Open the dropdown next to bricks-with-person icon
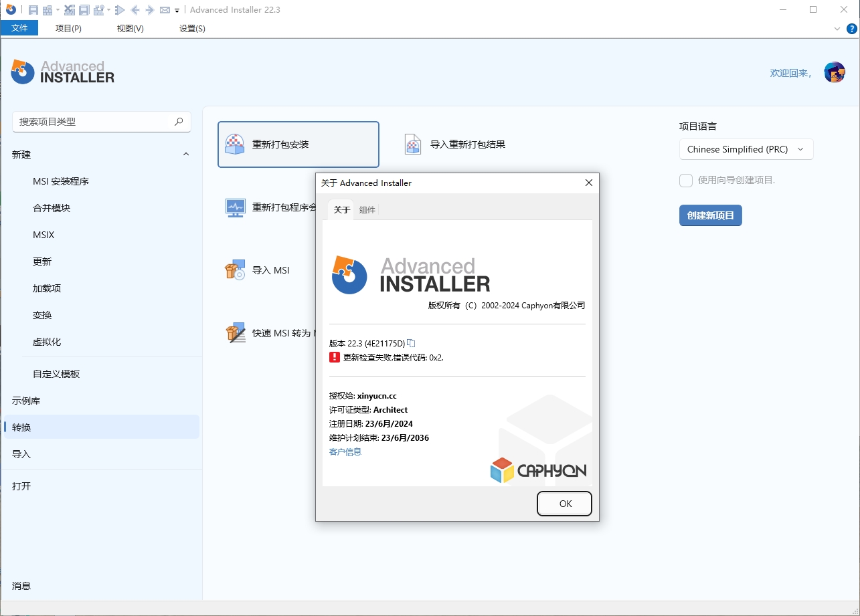The width and height of the screenshot is (860, 616). click(108, 10)
